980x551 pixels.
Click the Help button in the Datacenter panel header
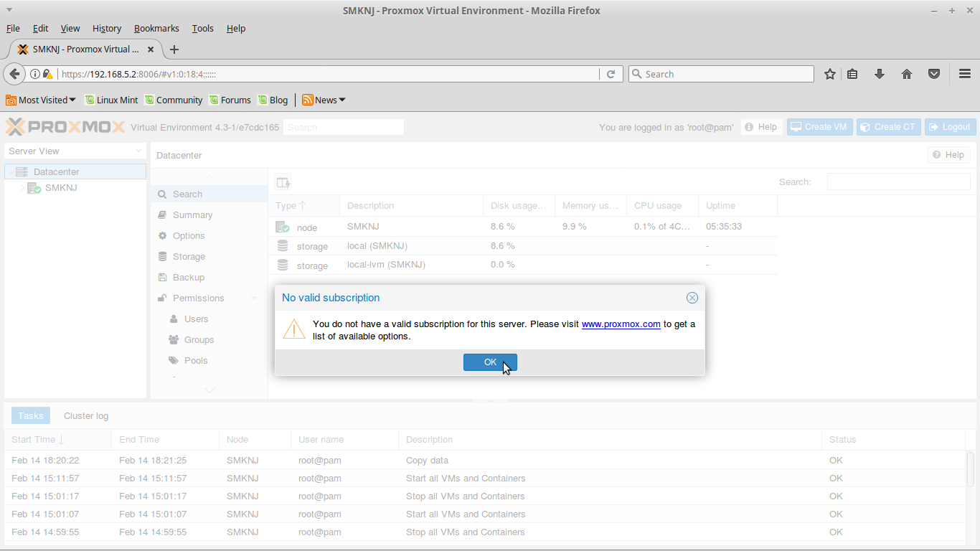pos(949,155)
